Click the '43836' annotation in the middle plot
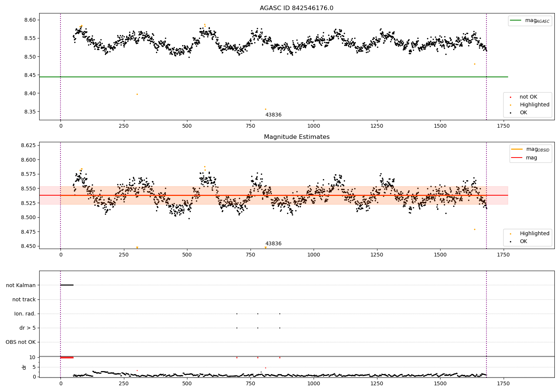This screenshot has width=560, height=392. point(273,243)
